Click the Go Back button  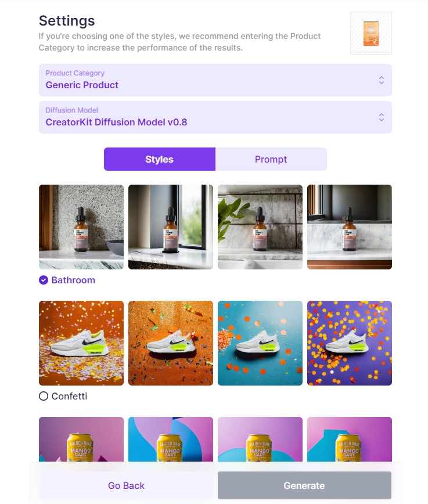pos(126,485)
